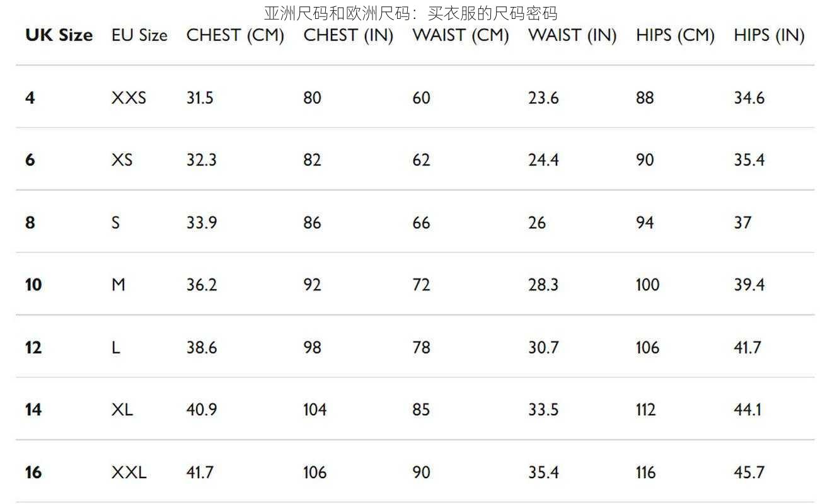
Task: Select UK size 6 row label
Action: (x=30, y=160)
